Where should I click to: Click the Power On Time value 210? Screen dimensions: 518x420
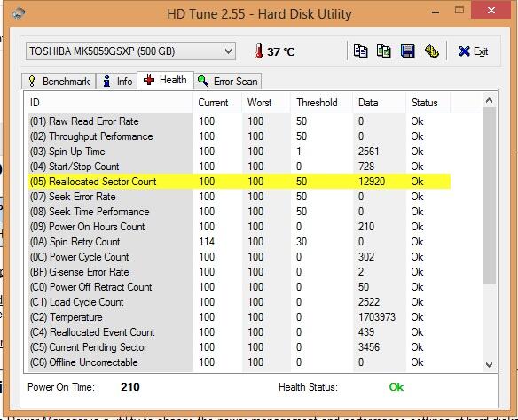tap(130, 387)
